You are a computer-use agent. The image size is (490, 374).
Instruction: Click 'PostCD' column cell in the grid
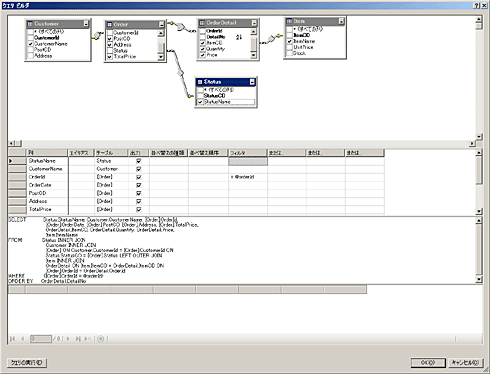(48, 193)
